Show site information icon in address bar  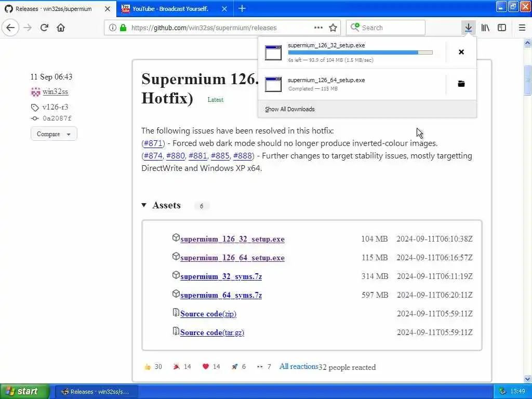pos(113,28)
